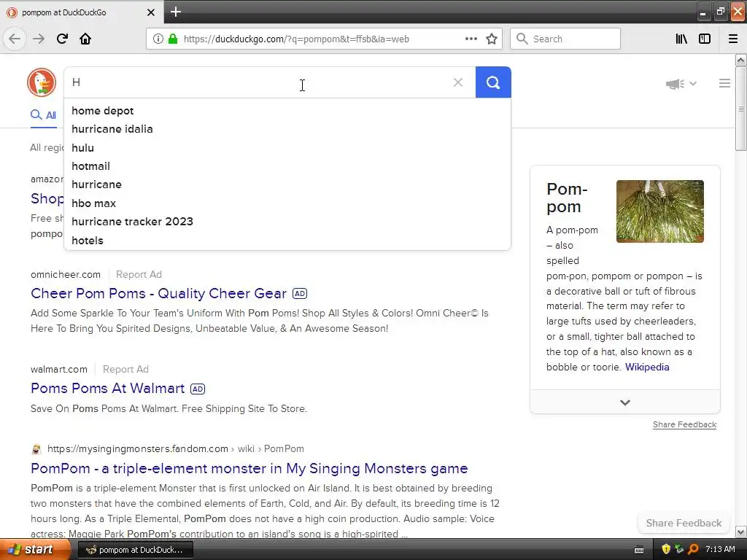Image resolution: width=747 pixels, height=560 pixels.
Task: Click the yellow shield tray icon
Action: point(666,549)
